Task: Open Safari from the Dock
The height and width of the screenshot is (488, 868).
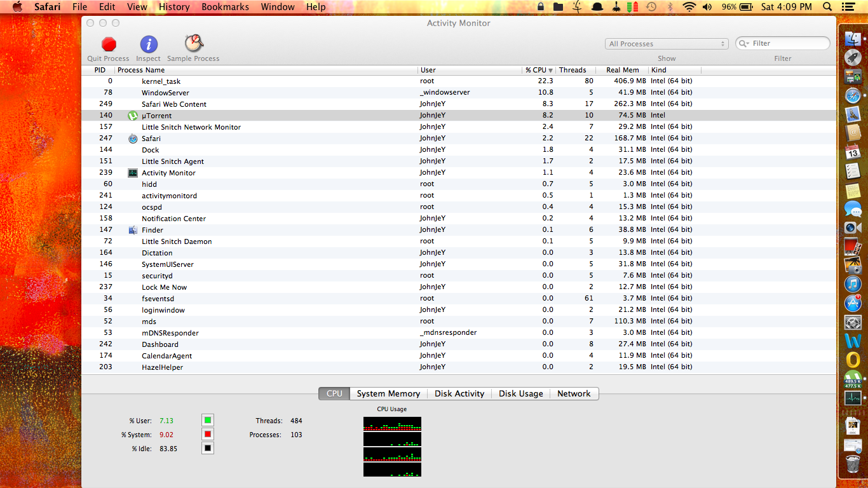Action: pyautogui.click(x=853, y=95)
